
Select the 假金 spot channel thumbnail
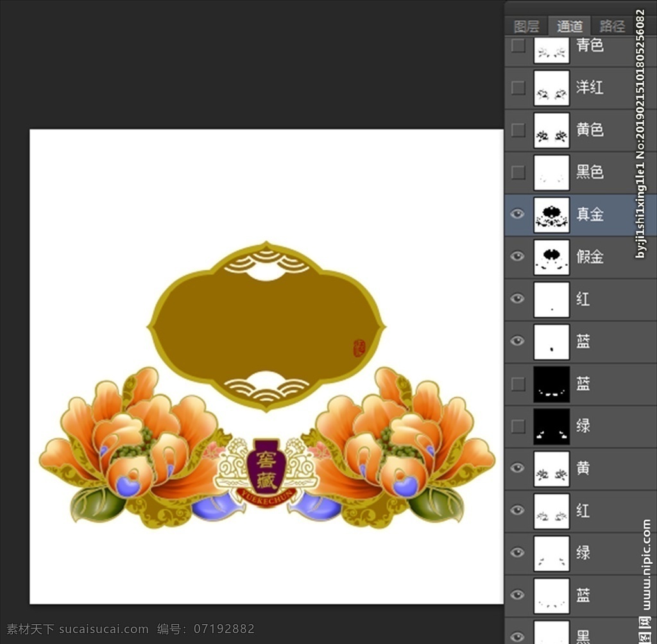coord(551,257)
